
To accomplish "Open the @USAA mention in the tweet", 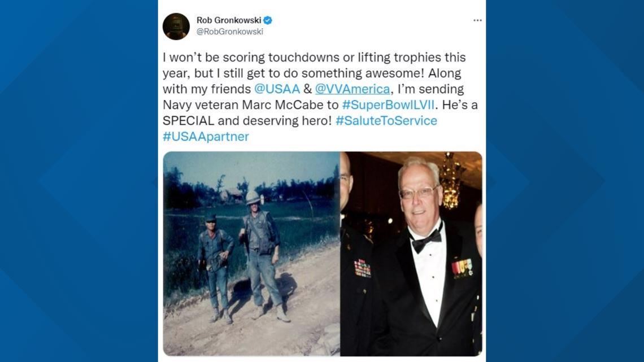I will [277, 89].
